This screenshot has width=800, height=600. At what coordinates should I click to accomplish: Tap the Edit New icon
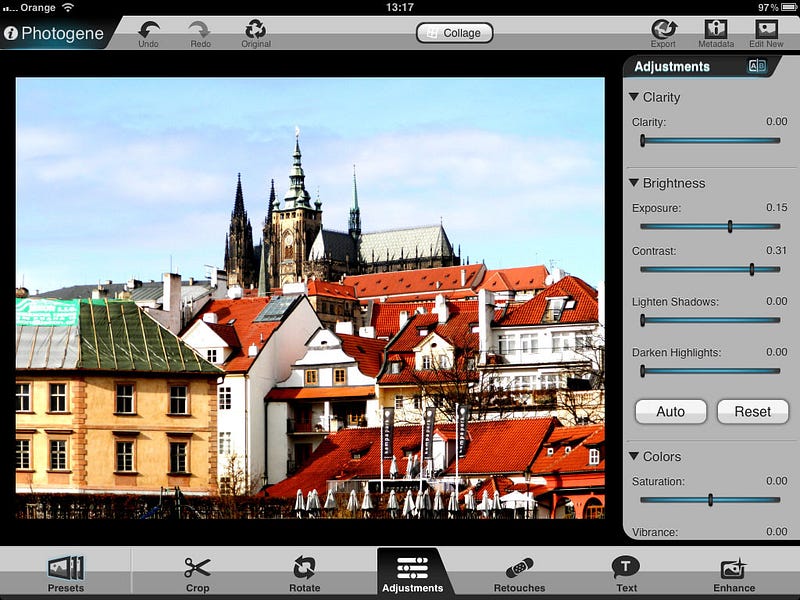(766, 29)
